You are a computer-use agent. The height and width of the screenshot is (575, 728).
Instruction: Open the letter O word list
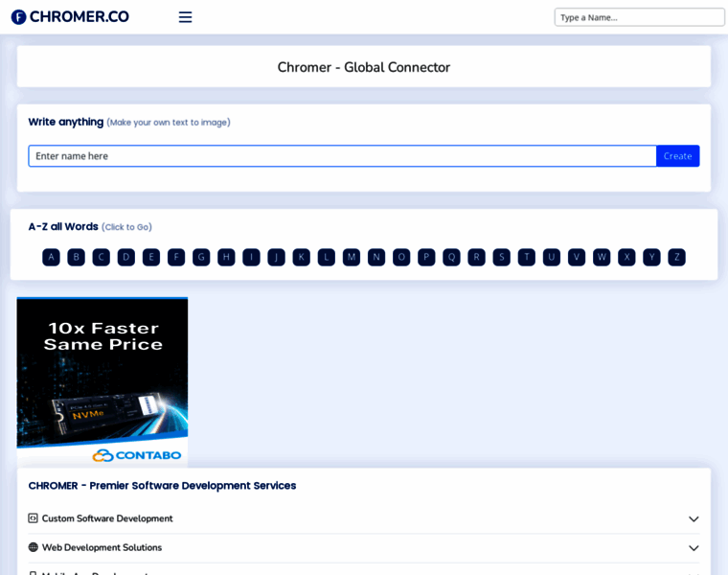pyautogui.click(x=401, y=257)
